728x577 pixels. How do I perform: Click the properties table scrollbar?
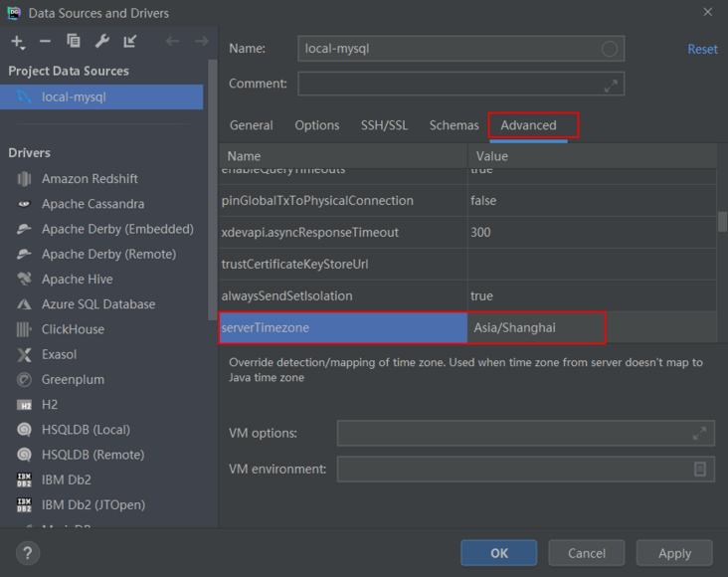coord(722,221)
